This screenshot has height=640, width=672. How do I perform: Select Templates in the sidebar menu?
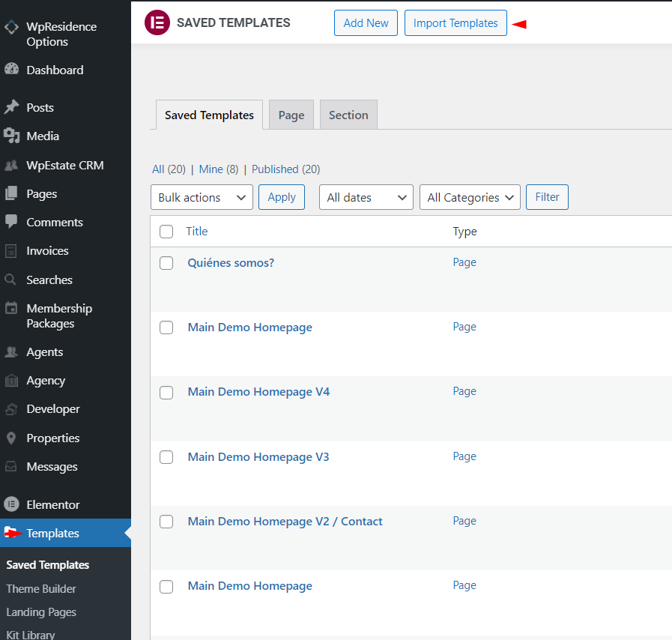tap(66, 533)
